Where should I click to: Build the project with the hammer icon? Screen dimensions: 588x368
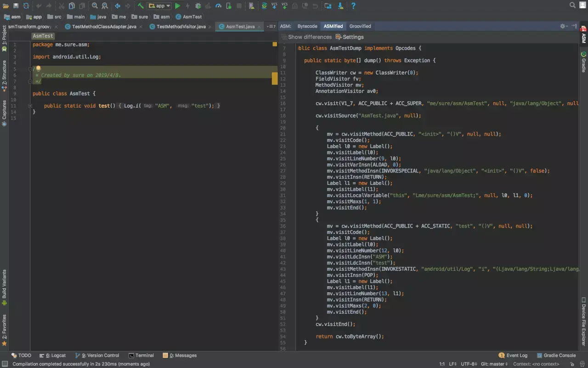click(x=141, y=6)
